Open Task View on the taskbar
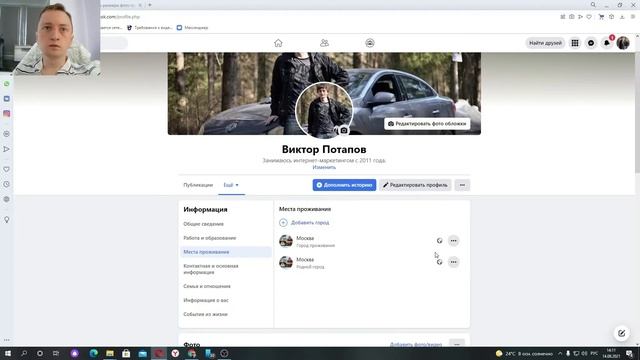 [x=56, y=353]
